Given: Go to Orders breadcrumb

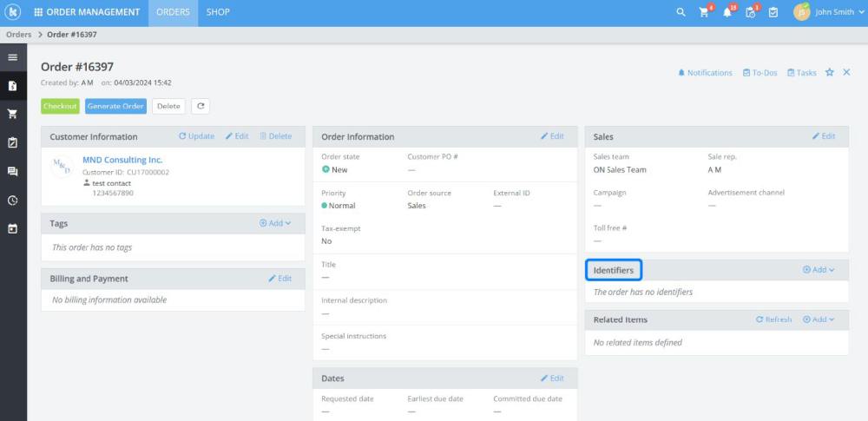Looking at the screenshot, I should tap(19, 35).
